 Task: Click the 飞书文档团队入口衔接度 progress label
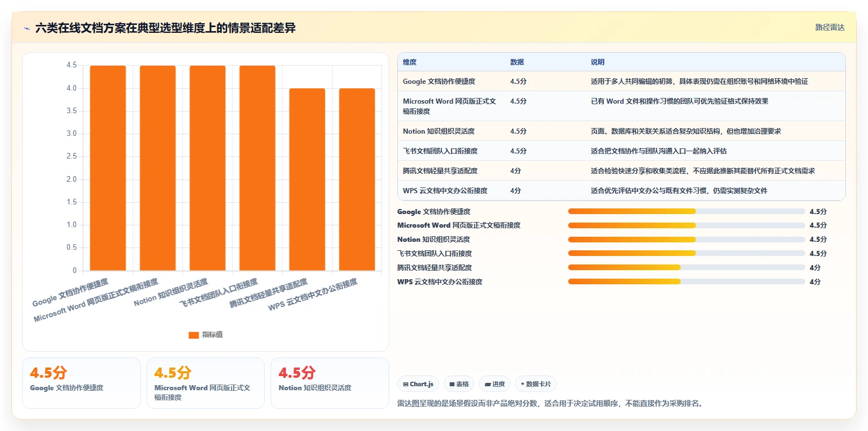(435, 254)
